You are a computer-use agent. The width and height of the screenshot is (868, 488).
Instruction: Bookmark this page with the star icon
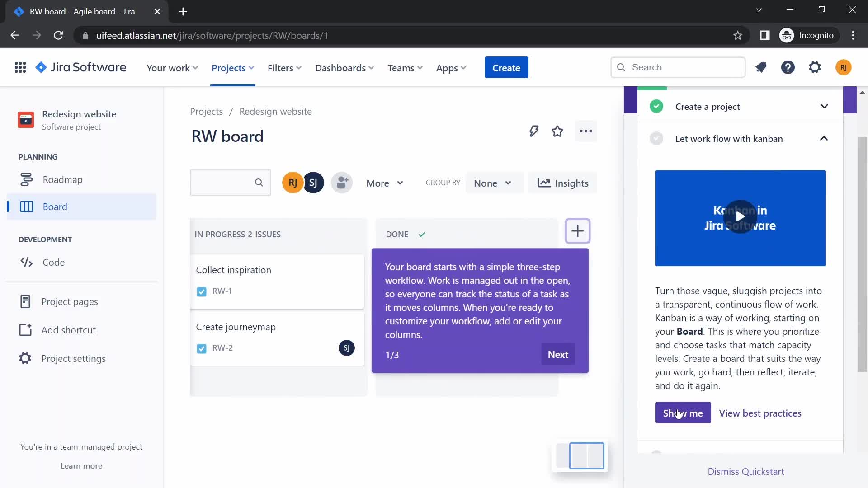point(738,35)
